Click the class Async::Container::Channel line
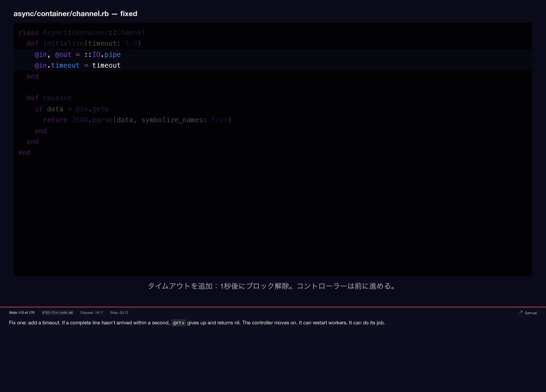546x392 pixels. click(x=82, y=33)
